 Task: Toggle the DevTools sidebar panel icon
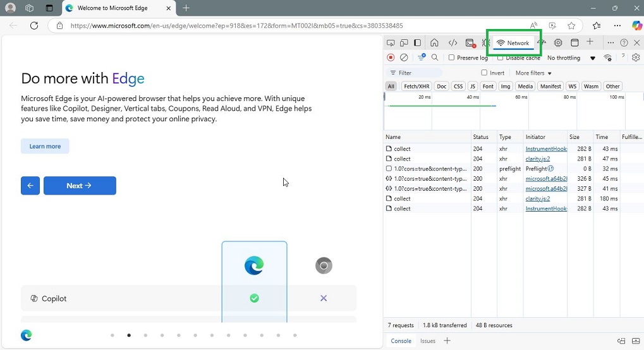[x=417, y=43]
